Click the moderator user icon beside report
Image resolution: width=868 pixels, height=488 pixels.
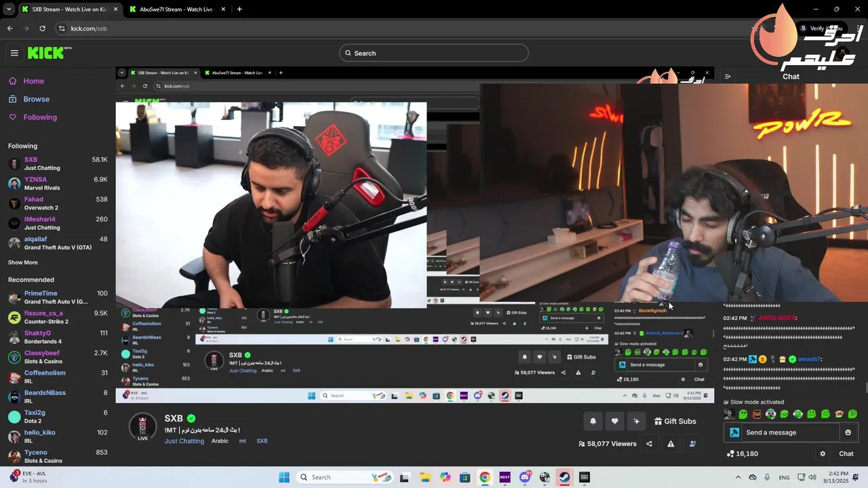click(692, 444)
